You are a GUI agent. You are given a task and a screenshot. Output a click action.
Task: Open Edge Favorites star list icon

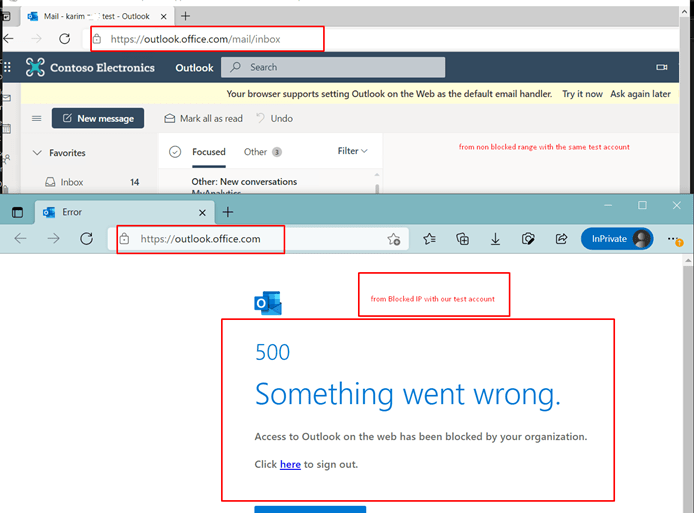[x=429, y=239]
